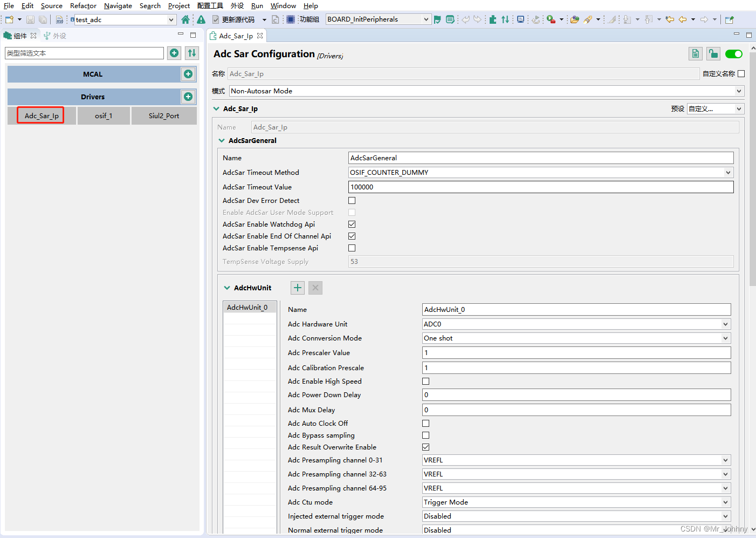This screenshot has height=538, width=756.
Task: Open the test_adc project selector dropdown
Action: tap(125, 19)
